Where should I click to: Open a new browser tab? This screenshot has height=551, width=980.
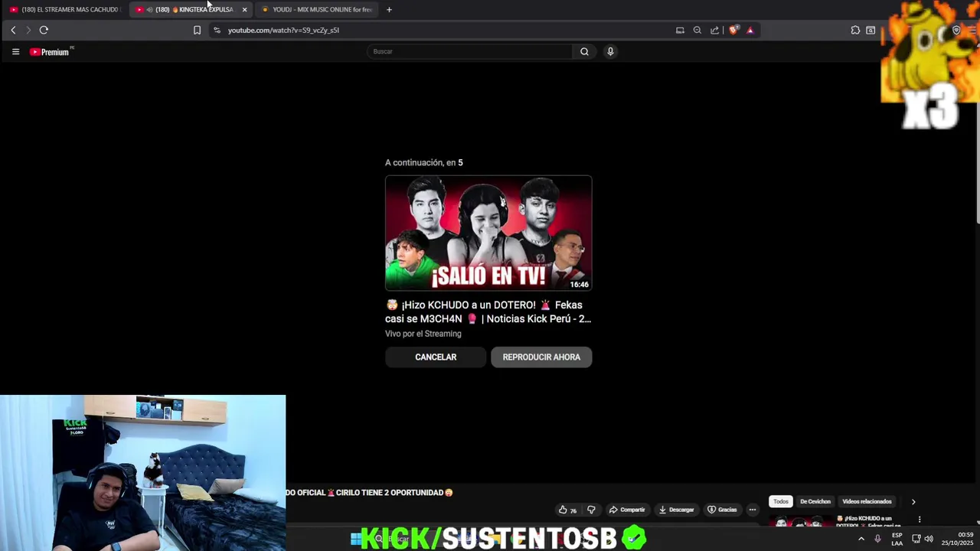click(x=389, y=9)
